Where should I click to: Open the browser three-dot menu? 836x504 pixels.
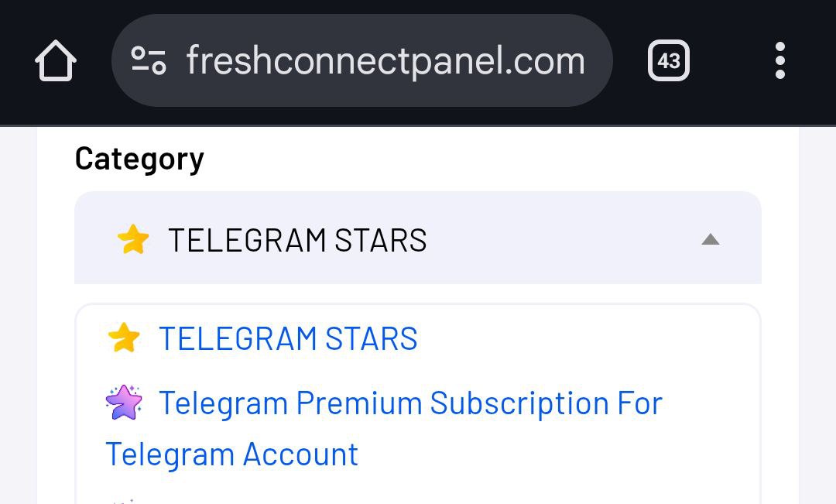pyautogui.click(x=779, y=60)
